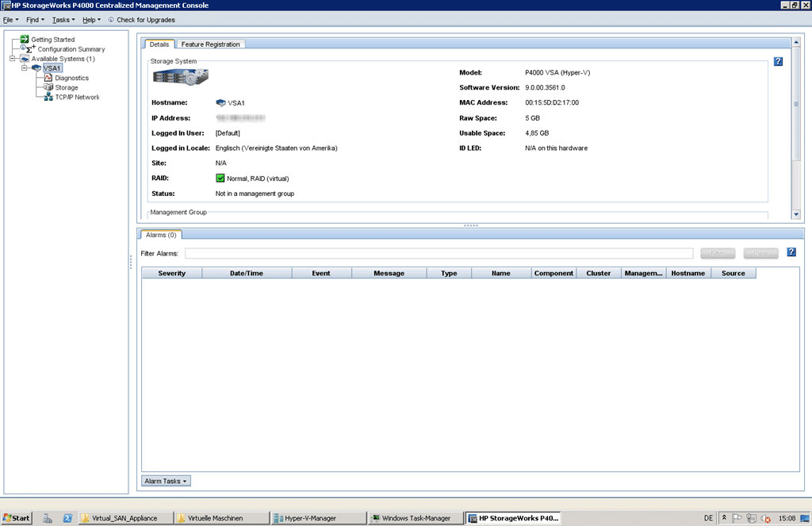Click the volume muted tray icon

point(766,518)
